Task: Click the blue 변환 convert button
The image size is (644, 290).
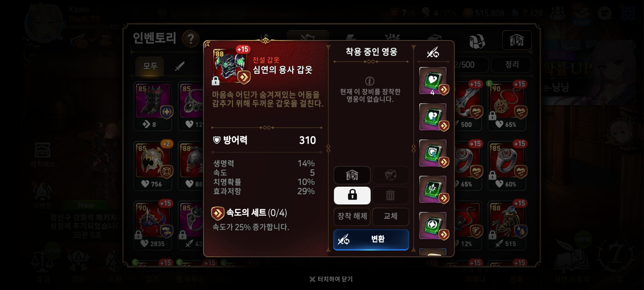Action: pyautogui.click(x=371, y=239)
